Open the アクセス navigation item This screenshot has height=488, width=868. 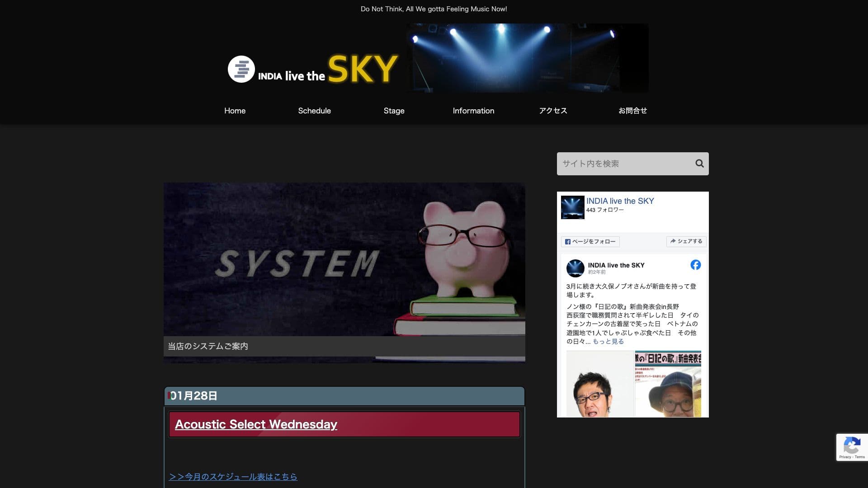[x=553, y=111]
